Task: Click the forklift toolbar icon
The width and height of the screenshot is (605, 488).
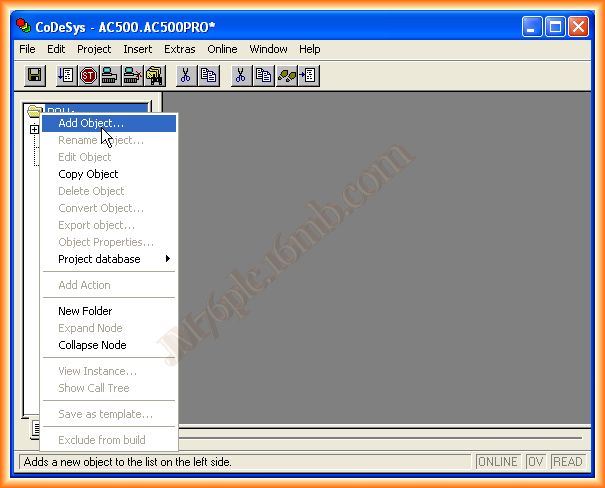Action: tap(154, 75)
